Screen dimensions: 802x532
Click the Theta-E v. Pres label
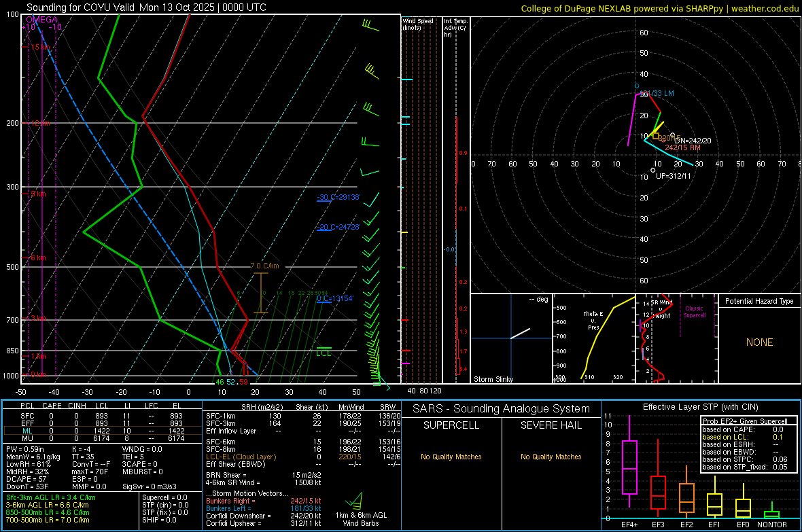593,321
